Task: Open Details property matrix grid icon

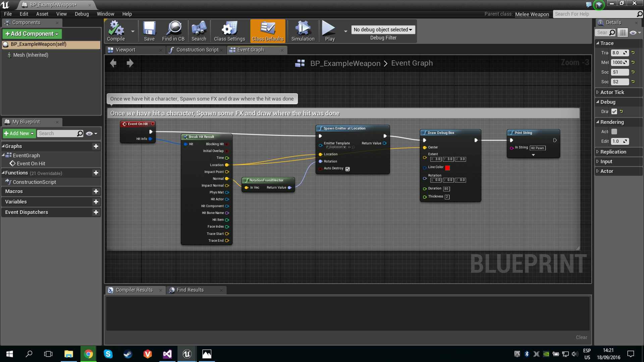Action: 623,33
